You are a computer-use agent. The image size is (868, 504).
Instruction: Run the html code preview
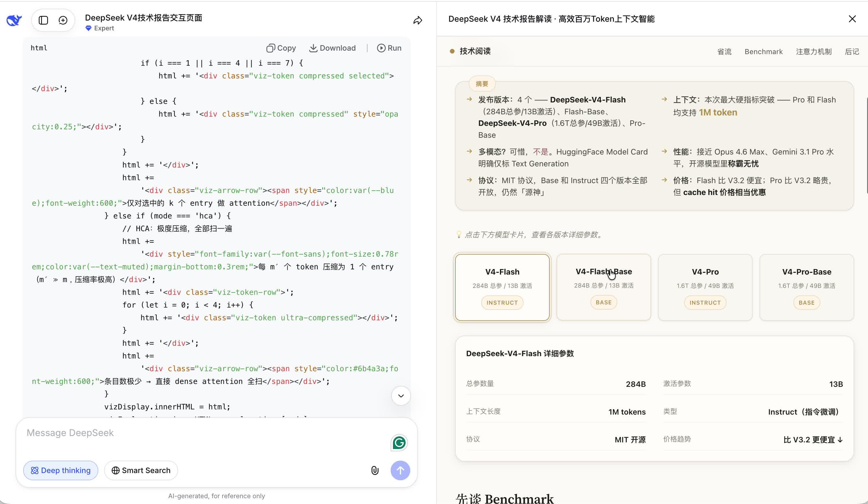point(389,48)
